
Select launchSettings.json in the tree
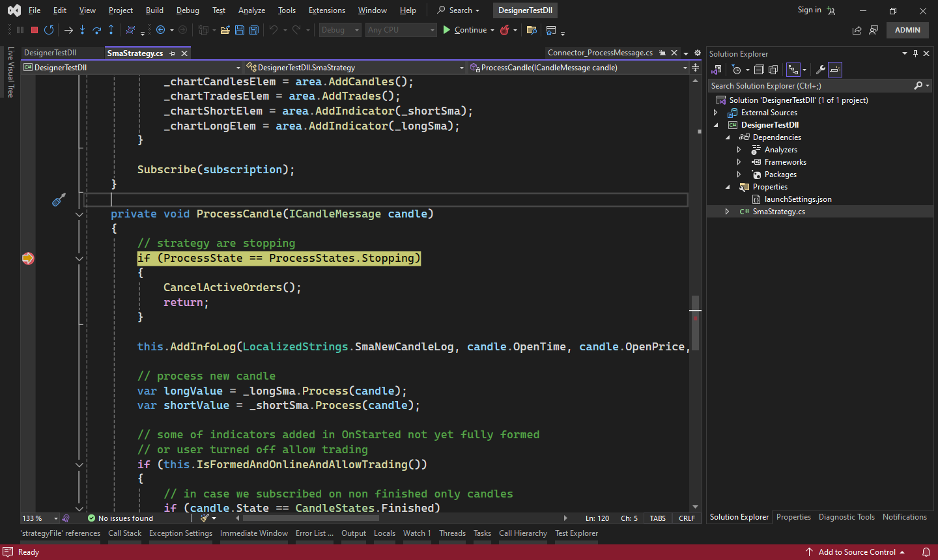[798, 199]
